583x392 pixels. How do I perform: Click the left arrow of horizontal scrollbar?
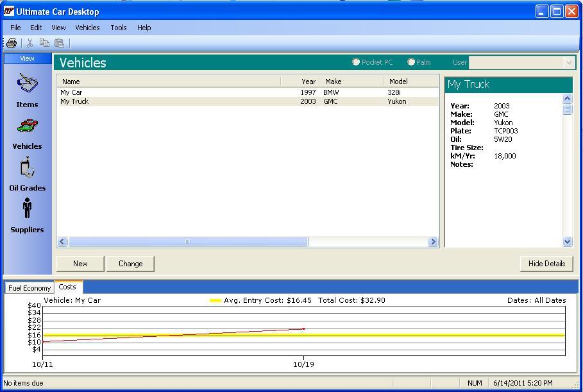(x=62, y=242)
